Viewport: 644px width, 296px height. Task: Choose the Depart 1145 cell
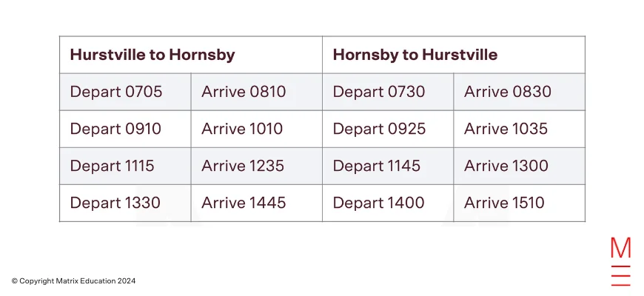pos(388,166)
